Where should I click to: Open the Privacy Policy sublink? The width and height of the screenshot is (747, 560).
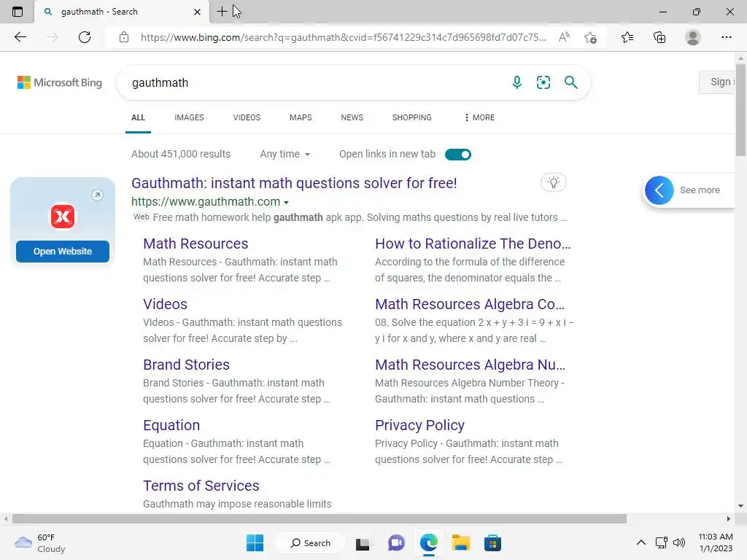point(419,425)
